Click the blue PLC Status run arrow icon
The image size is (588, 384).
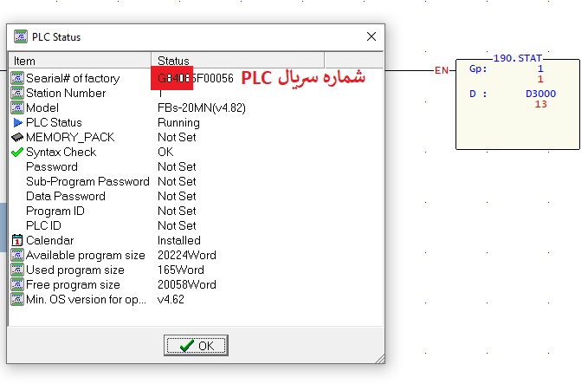17,122
